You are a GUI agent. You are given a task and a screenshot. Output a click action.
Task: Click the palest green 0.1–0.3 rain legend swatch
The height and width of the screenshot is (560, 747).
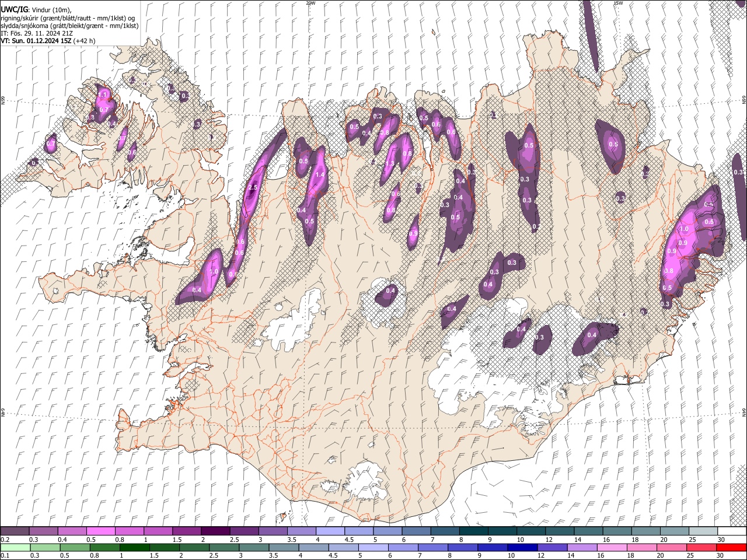tap(15, 548)
